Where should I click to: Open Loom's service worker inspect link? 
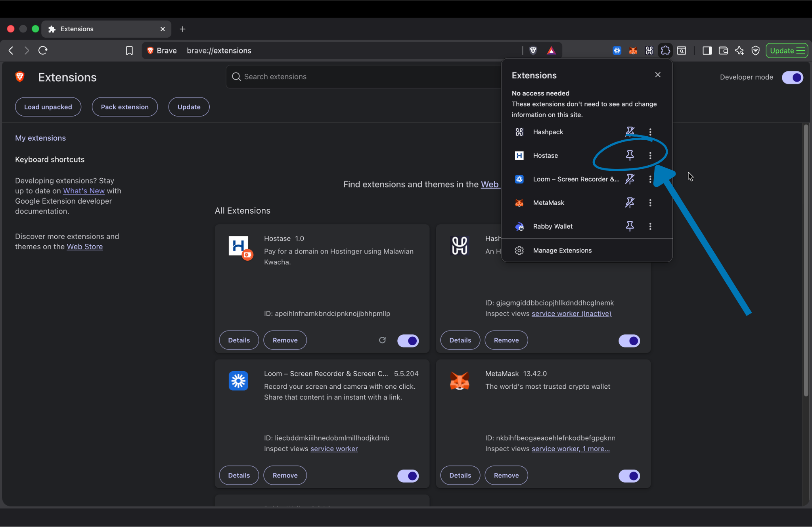point(334,449)
